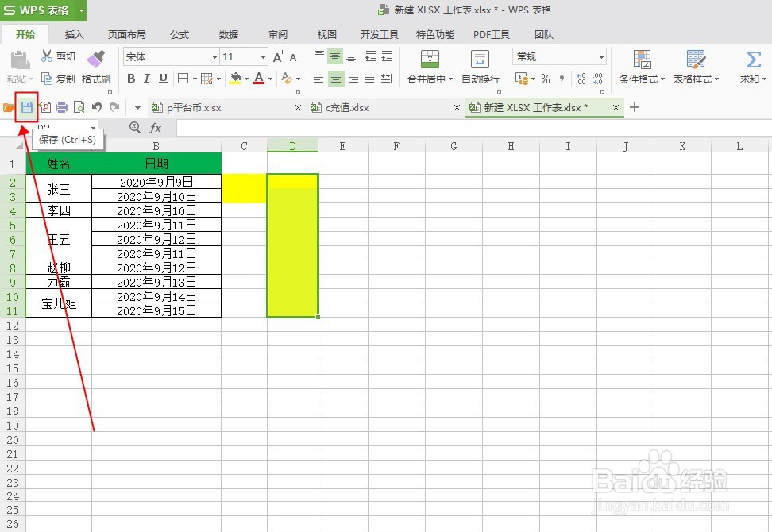Click the Paste (粘贴) clipboard icon
Viewport: 772px width, 532px height.
(20, 60)
